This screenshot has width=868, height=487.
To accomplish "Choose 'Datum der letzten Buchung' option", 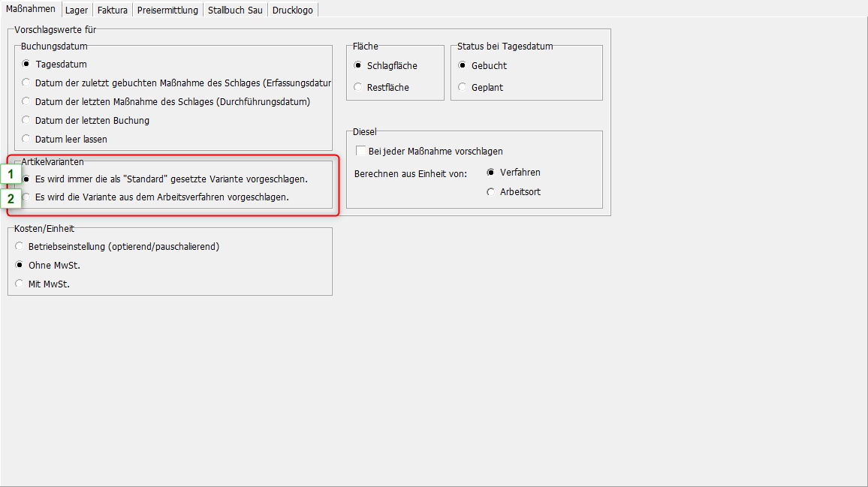I will (27, 120).
